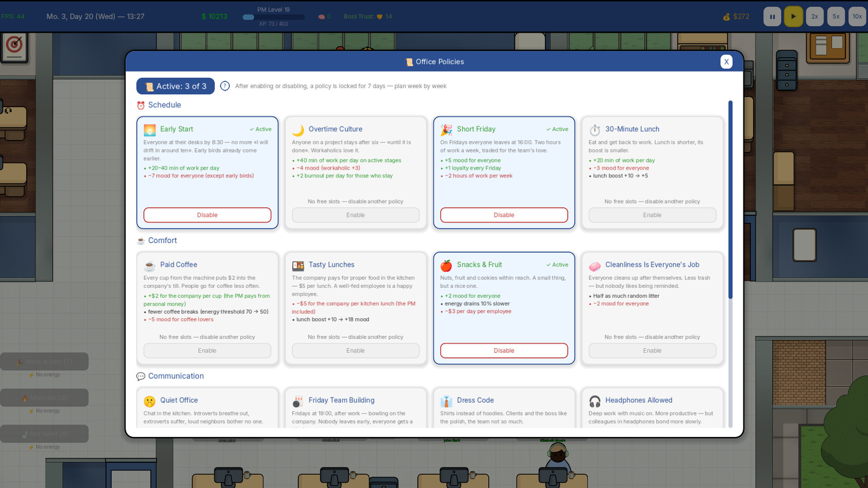Enable the Paid Coffee policy
This screenshot has width=868, height=488.
207,351
